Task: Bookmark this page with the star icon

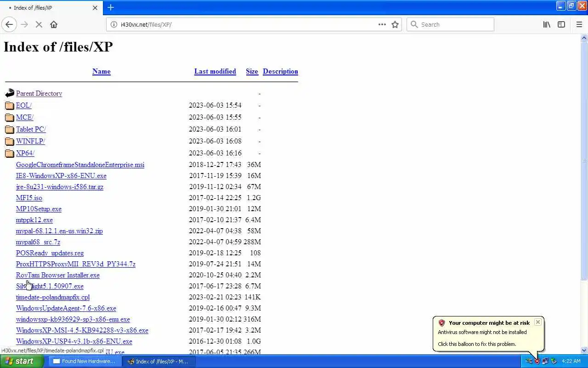Action: 395,24
